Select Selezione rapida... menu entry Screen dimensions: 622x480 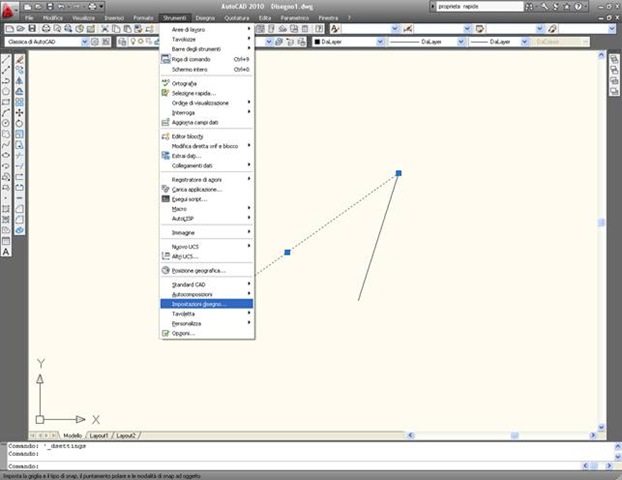[x=194, y=93]
